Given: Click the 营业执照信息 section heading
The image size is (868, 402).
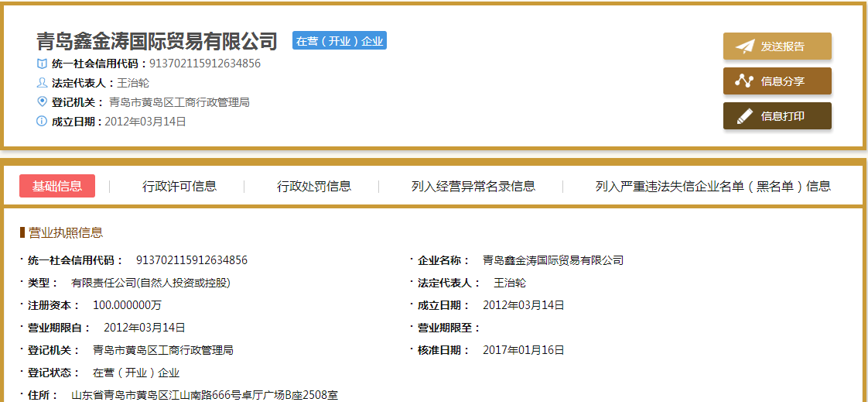Looking at the screenshot, I should (65, 232).
